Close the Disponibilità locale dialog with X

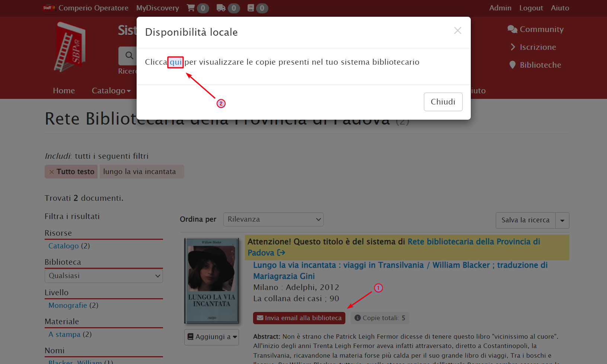click(457, 30)
